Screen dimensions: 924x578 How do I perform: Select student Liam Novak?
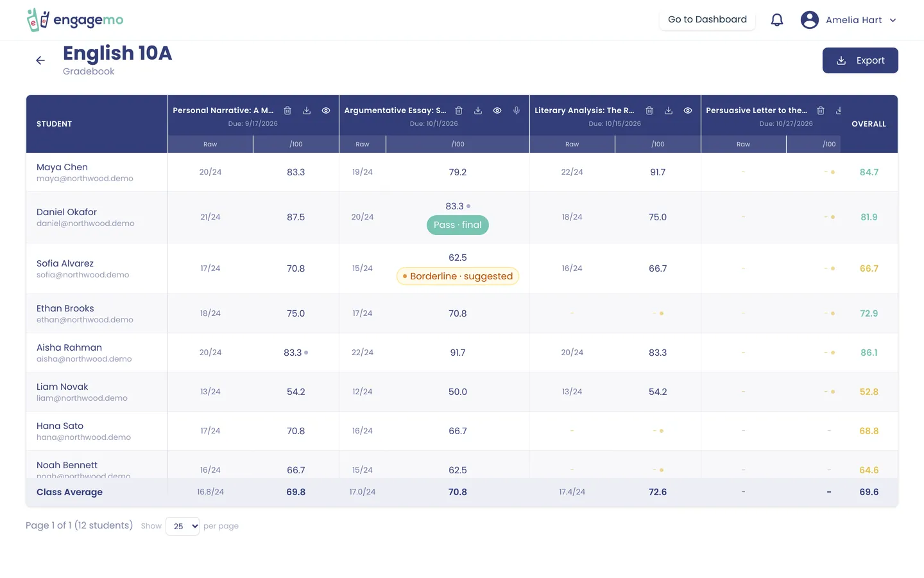62,387
